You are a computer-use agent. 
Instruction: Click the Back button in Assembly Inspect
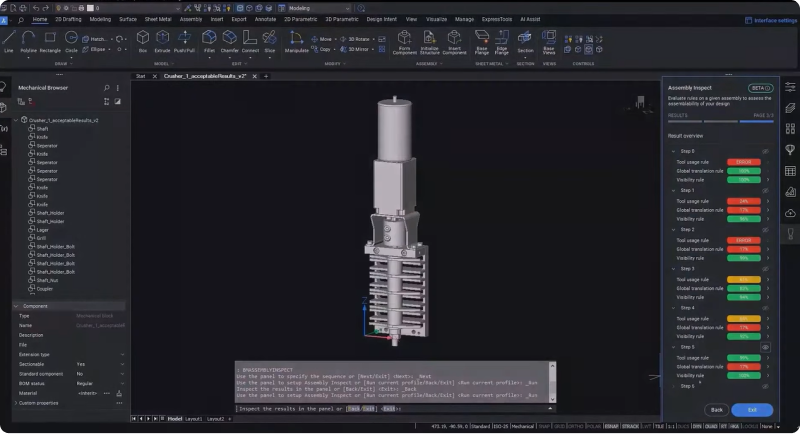point(717,410)
